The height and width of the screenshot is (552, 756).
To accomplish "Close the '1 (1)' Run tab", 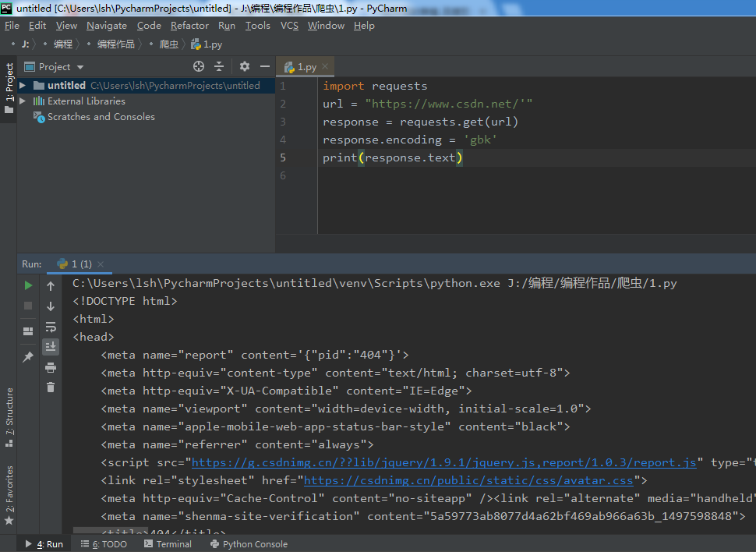I will [x=101, y=264].
